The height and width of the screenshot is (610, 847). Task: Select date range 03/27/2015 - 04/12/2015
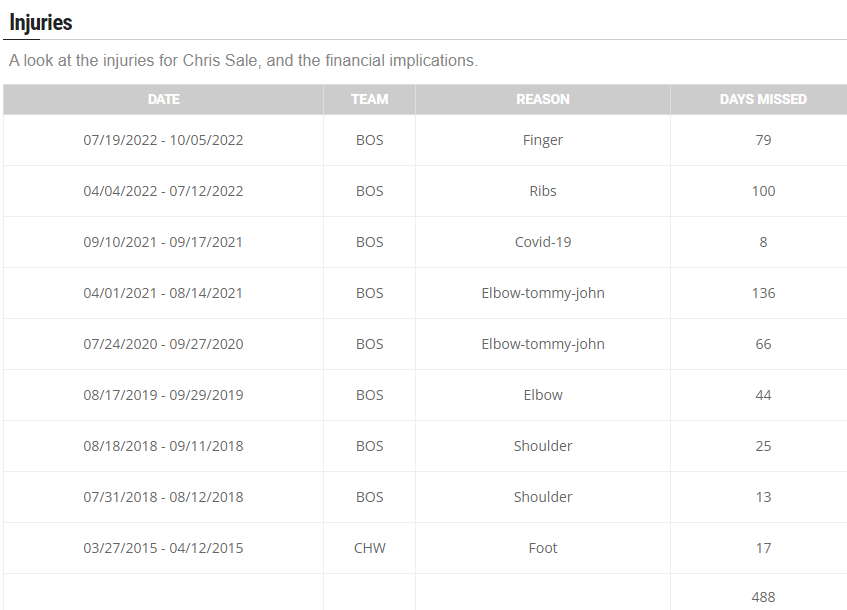163,548
